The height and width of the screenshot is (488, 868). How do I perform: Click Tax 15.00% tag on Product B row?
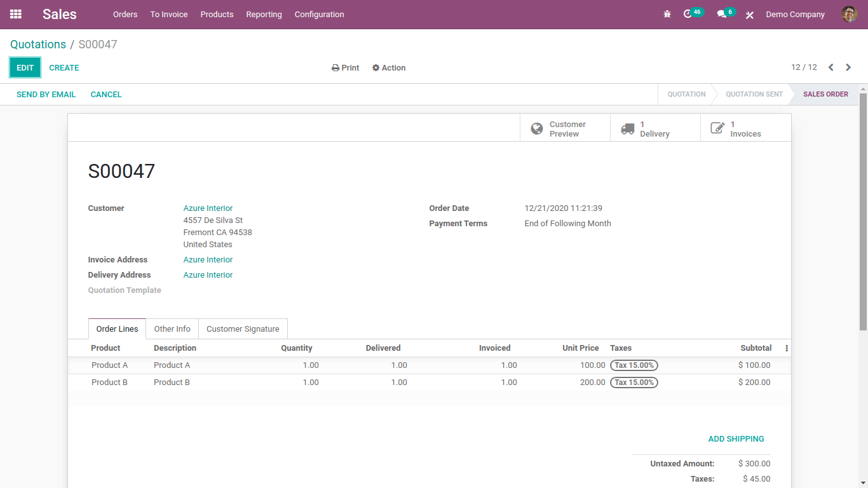634,383
